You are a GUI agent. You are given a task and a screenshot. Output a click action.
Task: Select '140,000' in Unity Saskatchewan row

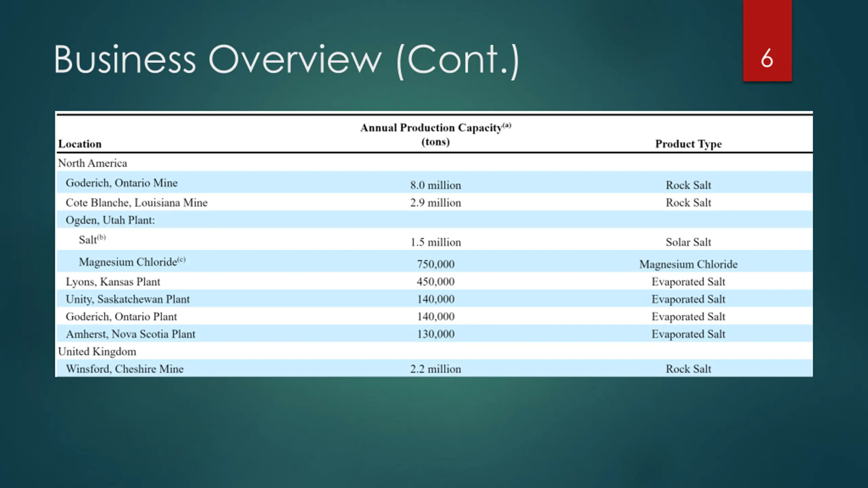click(435, 299)
